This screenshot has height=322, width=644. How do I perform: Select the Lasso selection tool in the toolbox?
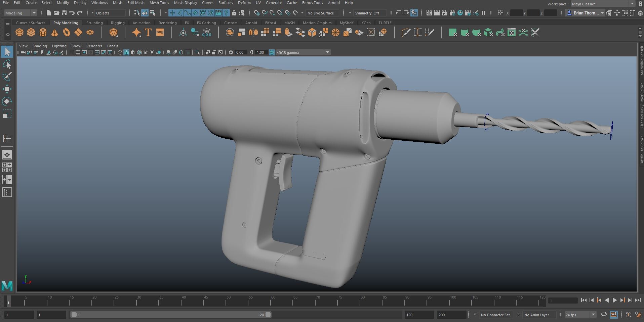tap(7, 64)
